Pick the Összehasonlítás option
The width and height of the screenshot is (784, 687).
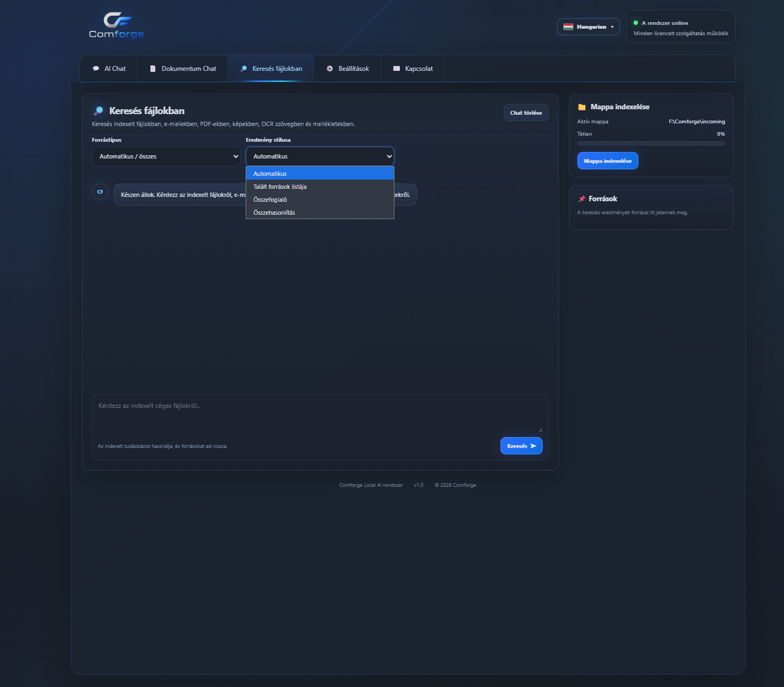(x=320, y=213)
